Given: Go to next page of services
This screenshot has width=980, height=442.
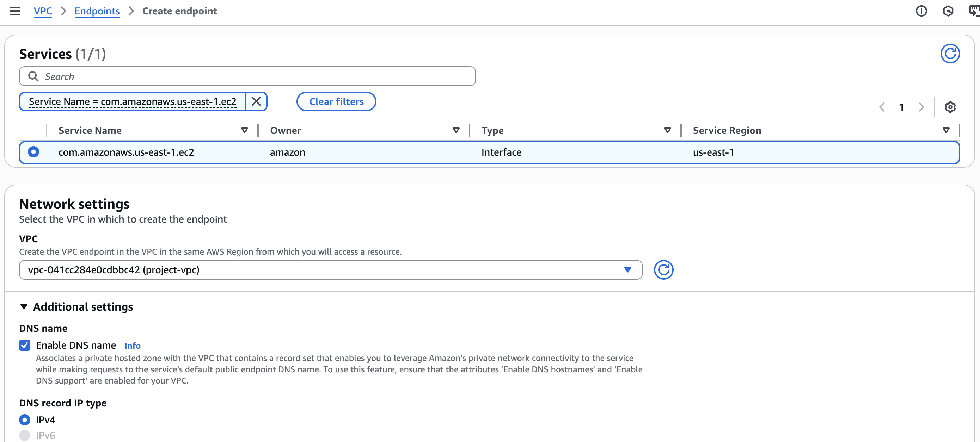Looking at the screenshot, I should click(921, 107).
